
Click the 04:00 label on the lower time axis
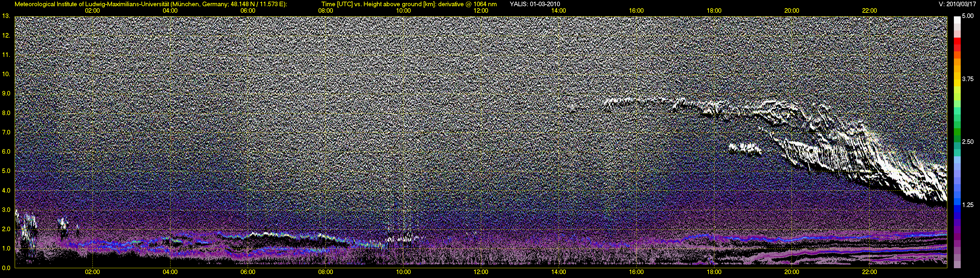tap(170, 272)
